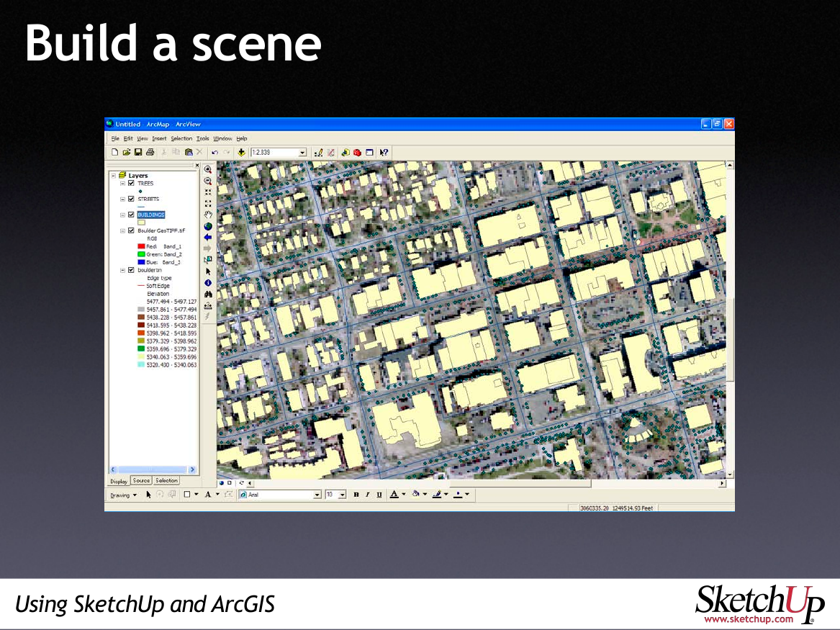Go back to previous extent with blue arrow
Image resolution: width=840 pixels, height=630 pixels.
(208, 238)
